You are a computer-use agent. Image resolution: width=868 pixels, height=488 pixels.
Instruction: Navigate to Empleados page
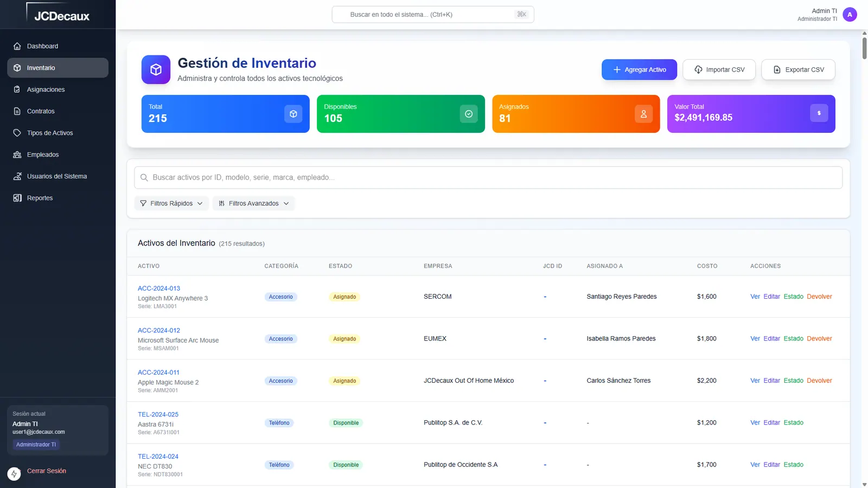pos(58,155)
